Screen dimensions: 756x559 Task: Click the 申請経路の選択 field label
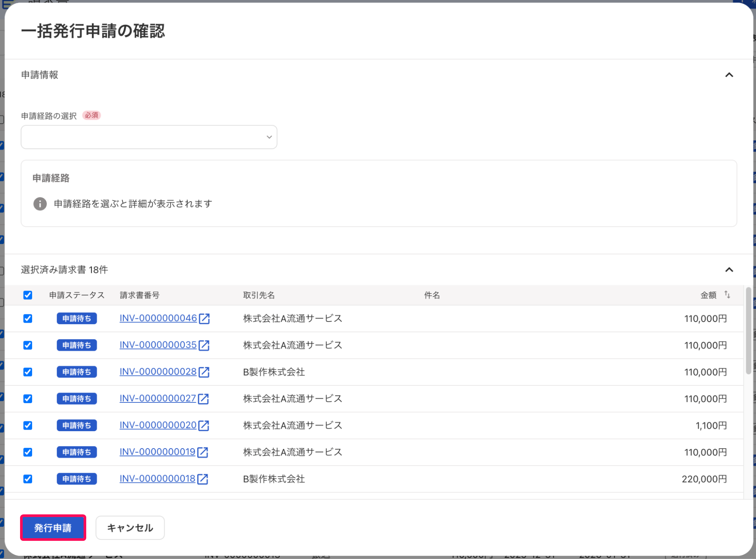click(49, 116)
